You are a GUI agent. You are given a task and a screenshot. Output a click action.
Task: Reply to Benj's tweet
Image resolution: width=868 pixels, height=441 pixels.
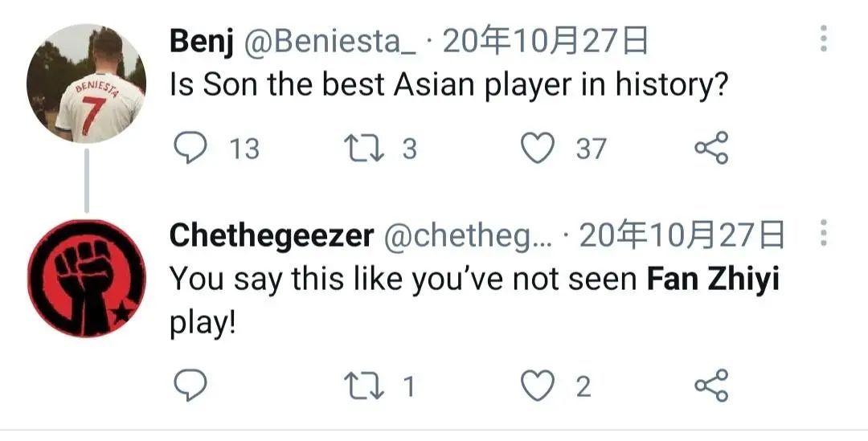190,149
